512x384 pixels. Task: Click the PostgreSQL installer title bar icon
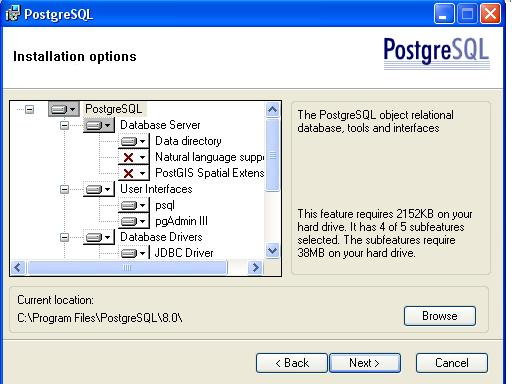(13, 14)
